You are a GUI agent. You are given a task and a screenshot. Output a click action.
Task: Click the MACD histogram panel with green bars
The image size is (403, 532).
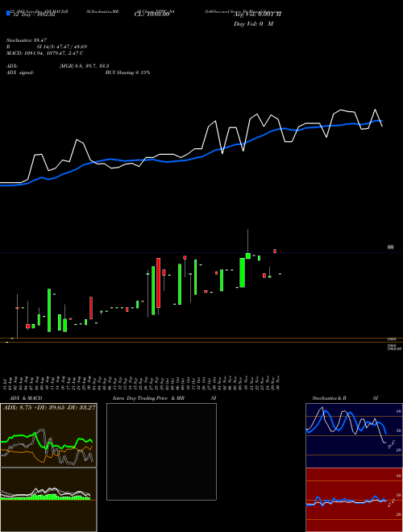pyautogui.click(x=48, y=500)
